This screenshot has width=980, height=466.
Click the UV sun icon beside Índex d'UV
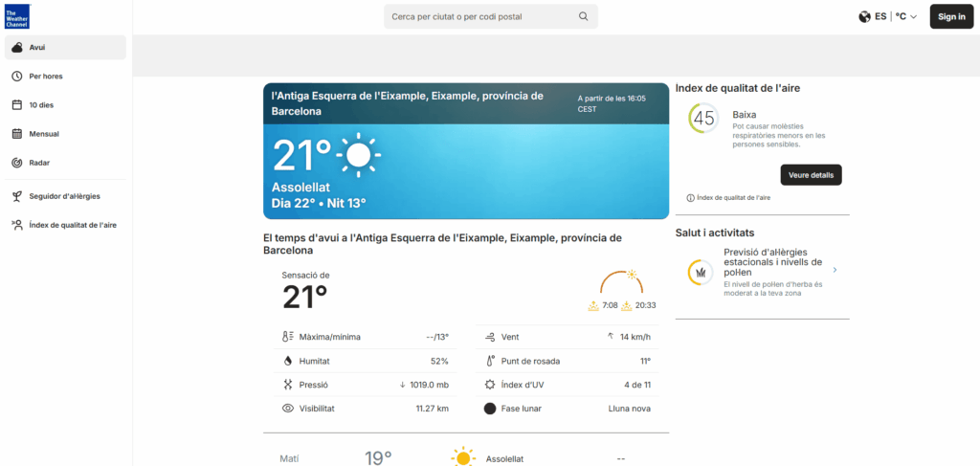[490, 385]
